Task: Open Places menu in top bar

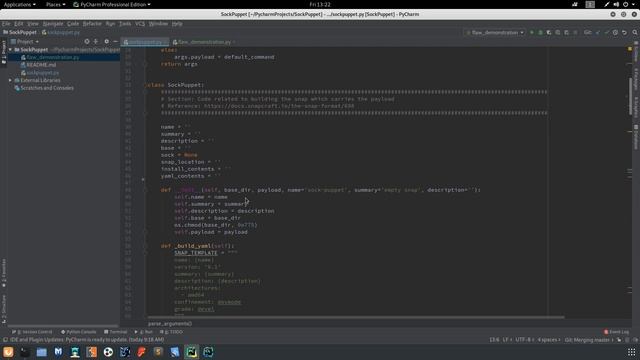Action: [56, 4]
